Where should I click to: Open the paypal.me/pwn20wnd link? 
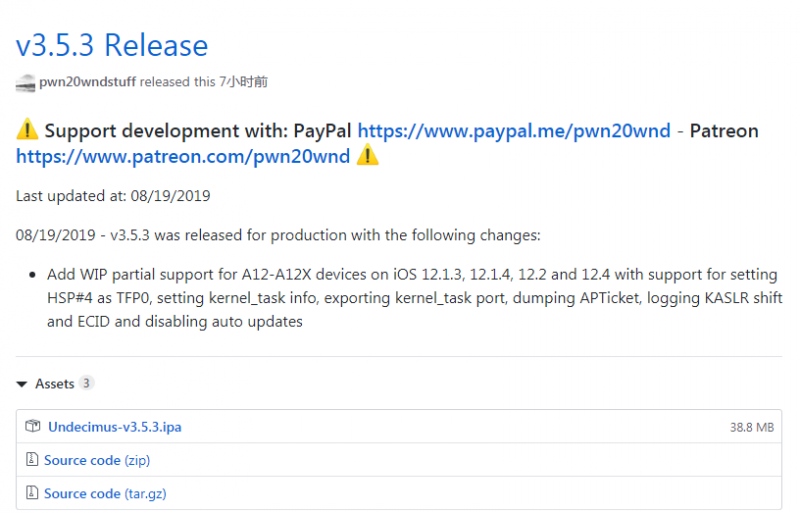[x=514, y=131]
